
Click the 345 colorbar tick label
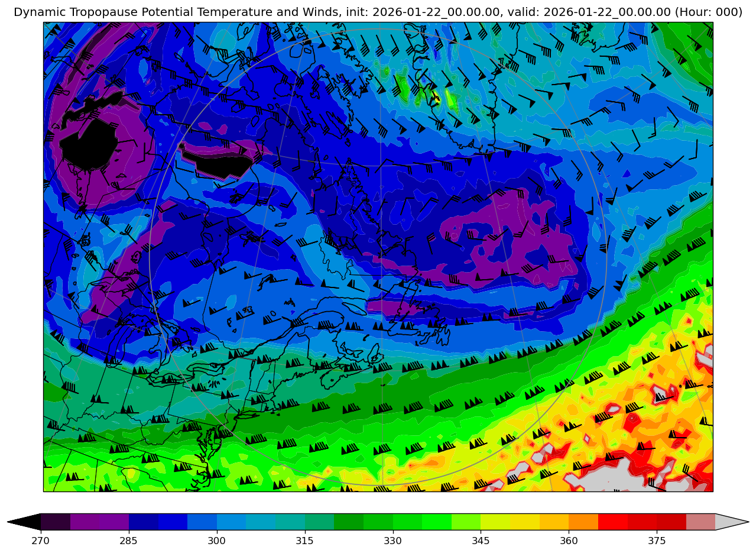[481, 541]
